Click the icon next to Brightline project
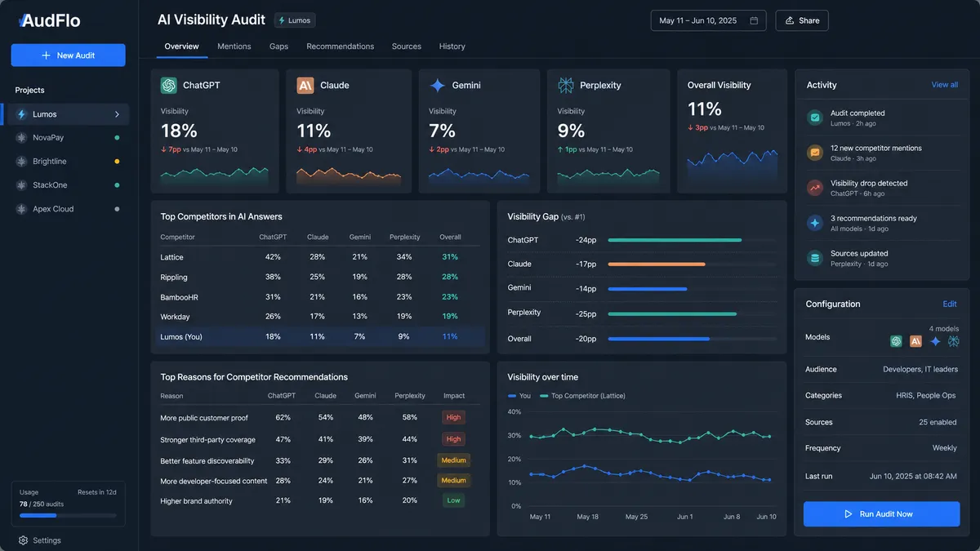 pyautogui.click(x=22, y=162)
